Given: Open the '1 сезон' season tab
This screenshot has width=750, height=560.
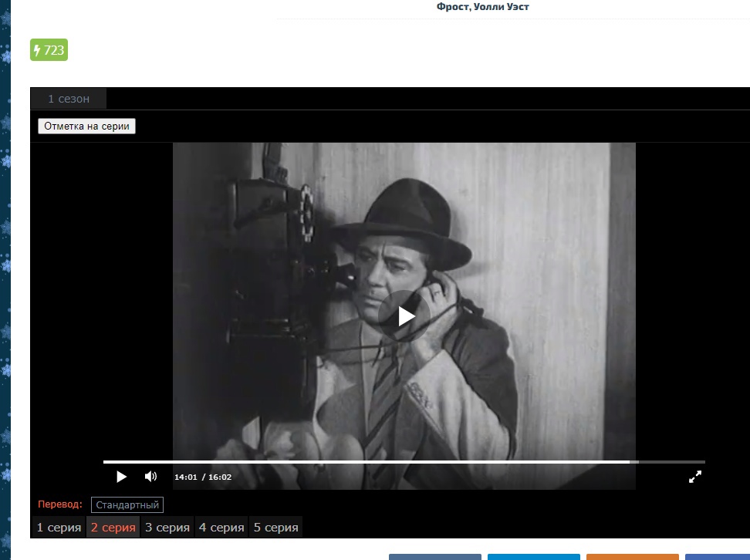Looking at the screenshot, I should pyautogui.click(x=69, y=99).
